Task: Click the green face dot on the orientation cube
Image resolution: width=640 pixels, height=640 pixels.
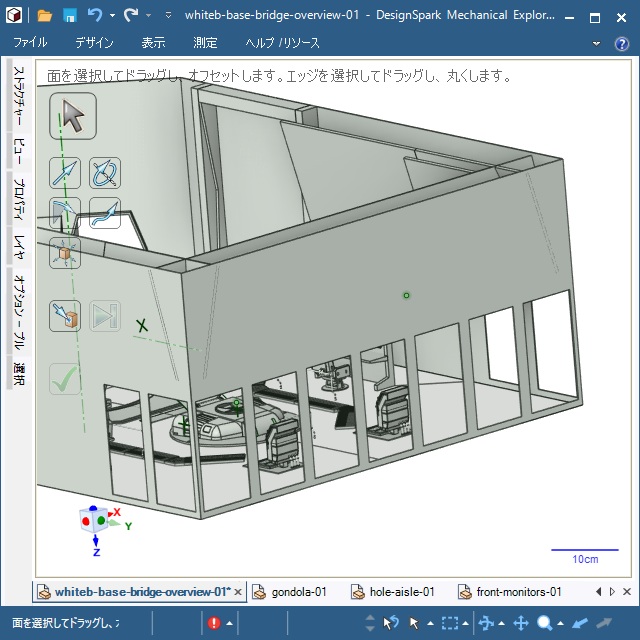Action: [x=101, y=520]
